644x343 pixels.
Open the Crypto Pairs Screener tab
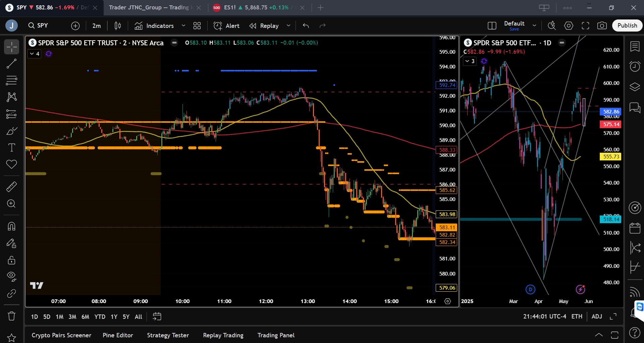61,335
